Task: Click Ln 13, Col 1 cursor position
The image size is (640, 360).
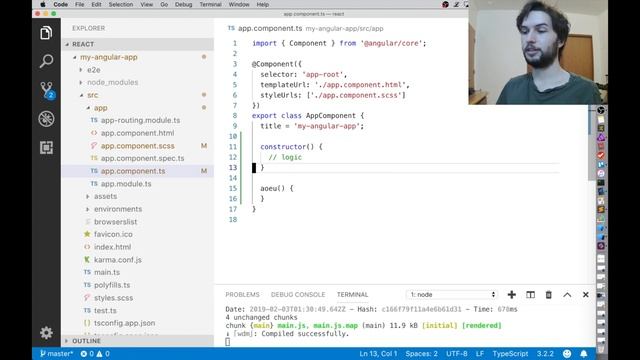Action: click(x=378, y=354)
